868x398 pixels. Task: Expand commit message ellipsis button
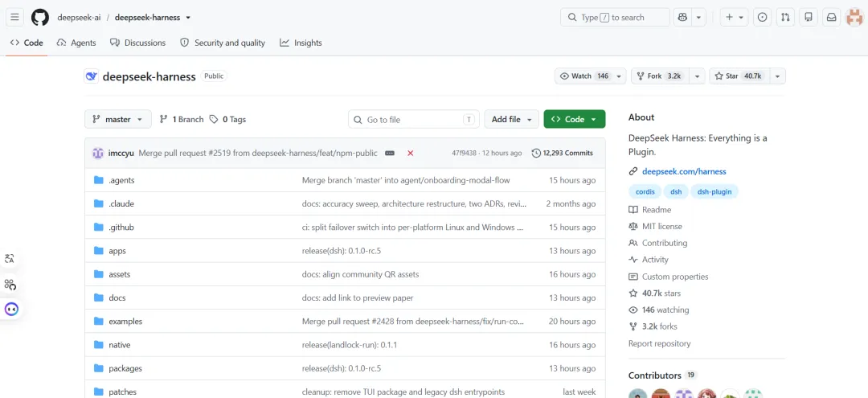point(390,153)
